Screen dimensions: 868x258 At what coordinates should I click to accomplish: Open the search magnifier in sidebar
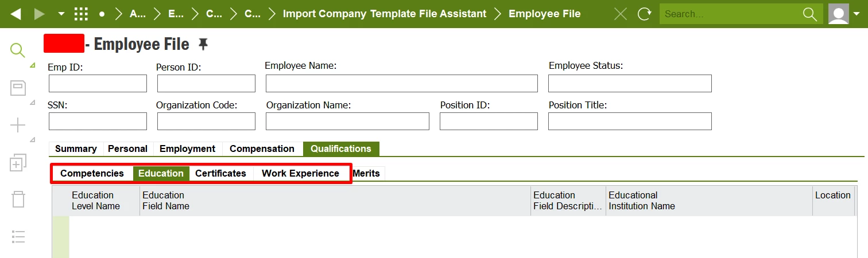tap(18, 50)
